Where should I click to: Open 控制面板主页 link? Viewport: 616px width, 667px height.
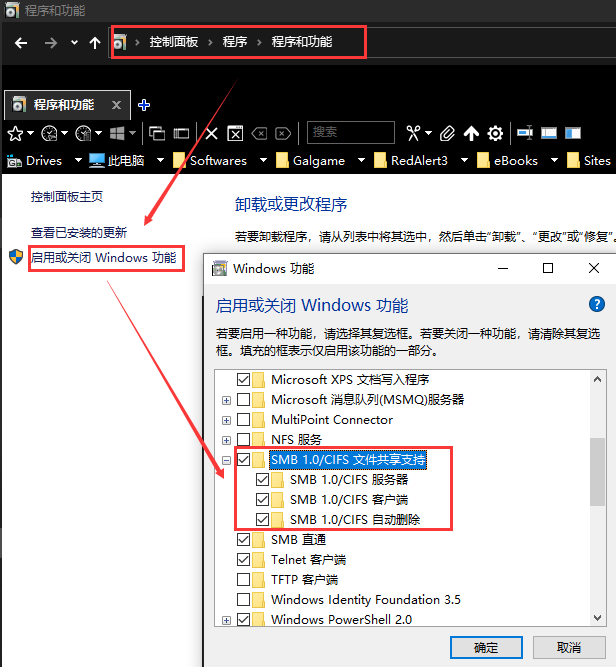(x=67, y=197)
